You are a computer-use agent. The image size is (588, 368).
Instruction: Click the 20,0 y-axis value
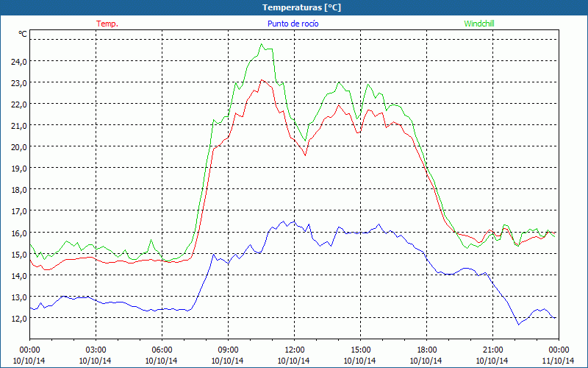click(19, 147)
